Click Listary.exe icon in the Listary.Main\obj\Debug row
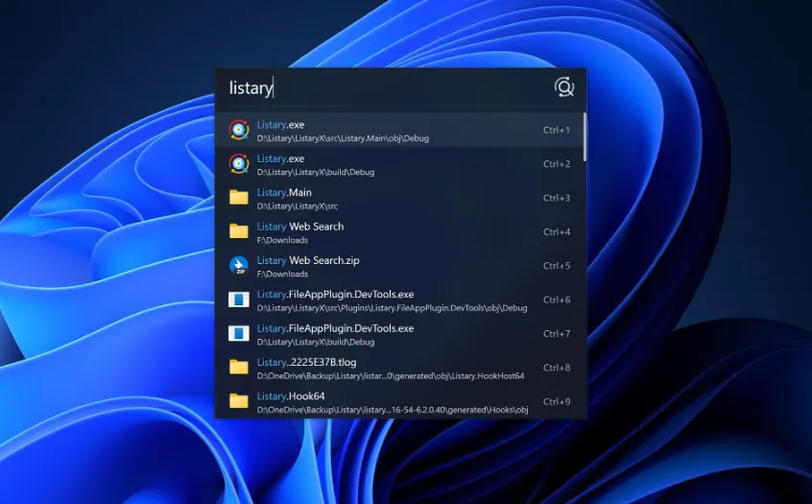 [239, 130]
